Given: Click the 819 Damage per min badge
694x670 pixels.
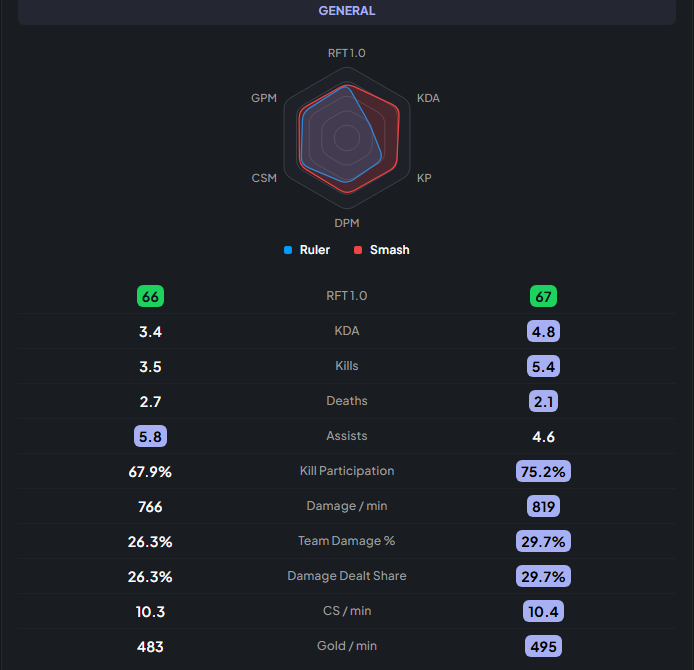Looking at the screenshot, I should coord(544,506).
